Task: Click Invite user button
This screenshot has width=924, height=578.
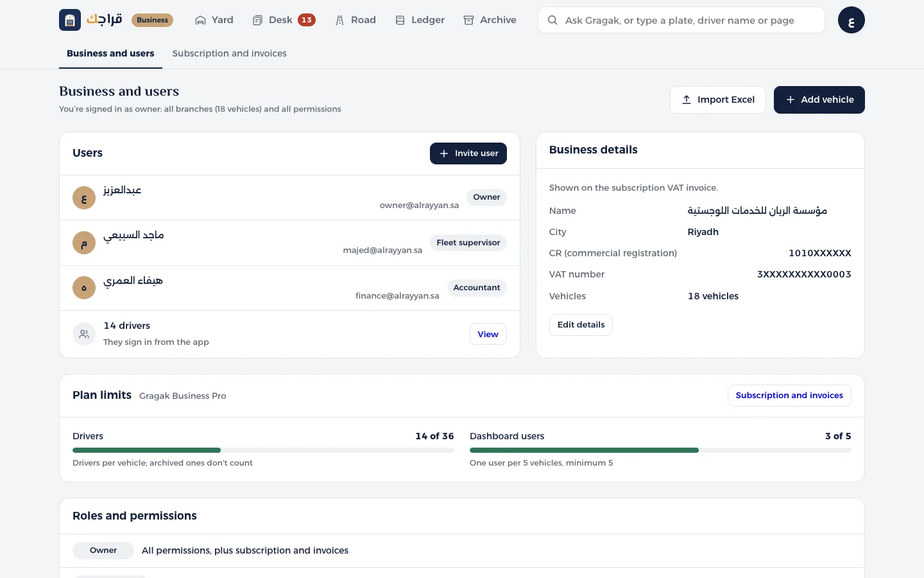Action: [x=468, y=153]
